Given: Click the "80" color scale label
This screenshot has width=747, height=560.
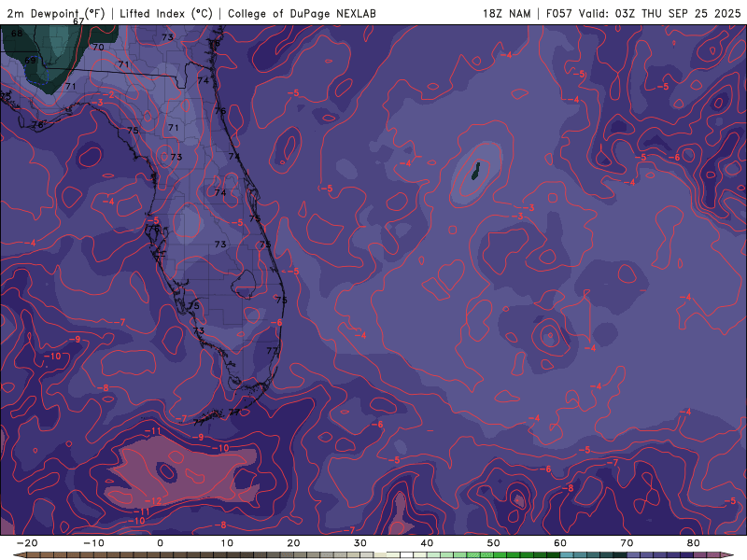Looking at the screenshot, I should pyautogui.click(x=694, y=543).
